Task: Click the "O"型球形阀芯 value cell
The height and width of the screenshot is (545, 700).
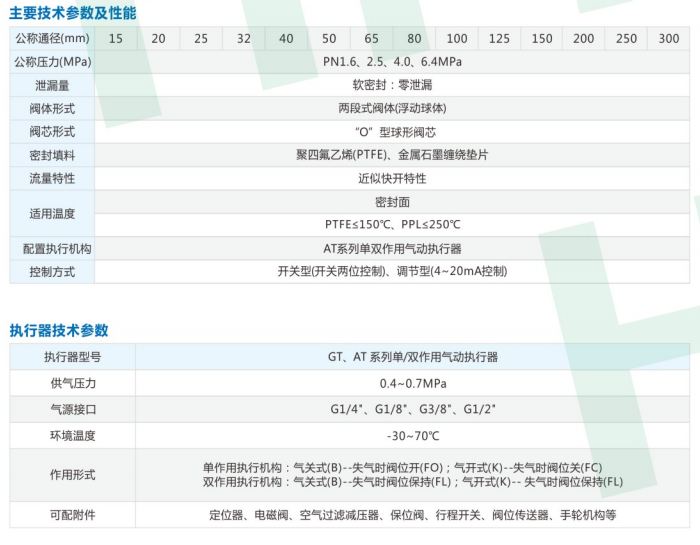Action: click(392, 132)
